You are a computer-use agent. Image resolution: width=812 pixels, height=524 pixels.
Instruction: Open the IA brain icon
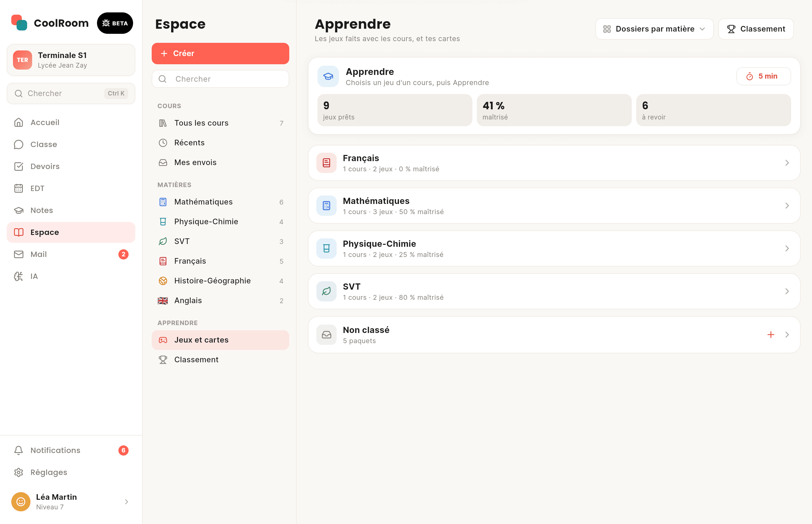point(19,276)
